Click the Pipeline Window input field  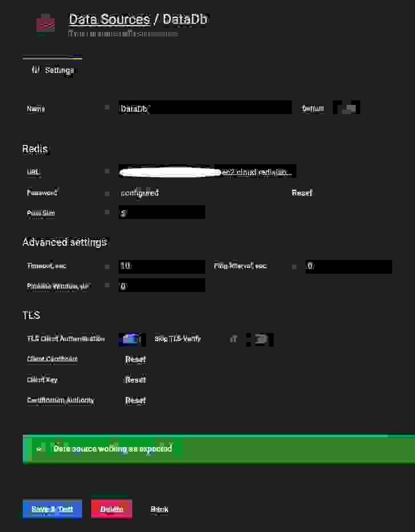[161, 286]
